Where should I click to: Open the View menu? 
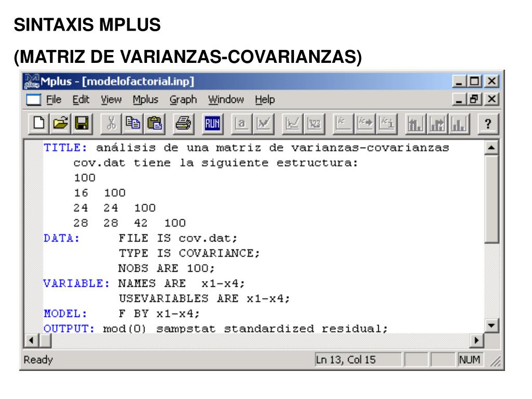coord(111,100)
